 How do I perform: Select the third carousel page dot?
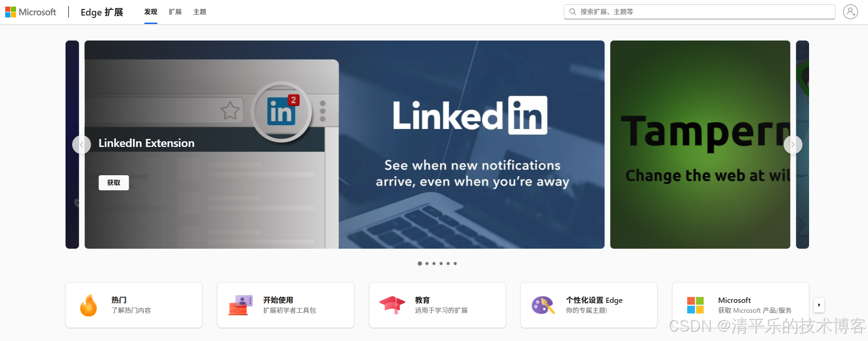click(434, 263)
